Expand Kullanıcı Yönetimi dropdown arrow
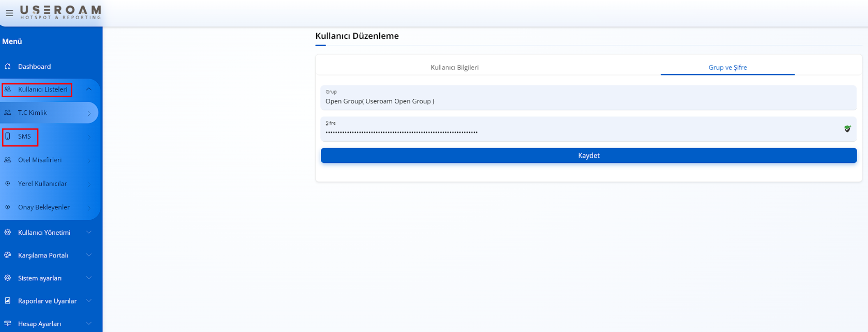The height and width of the screenshot is (332, 868). point(89,232)
